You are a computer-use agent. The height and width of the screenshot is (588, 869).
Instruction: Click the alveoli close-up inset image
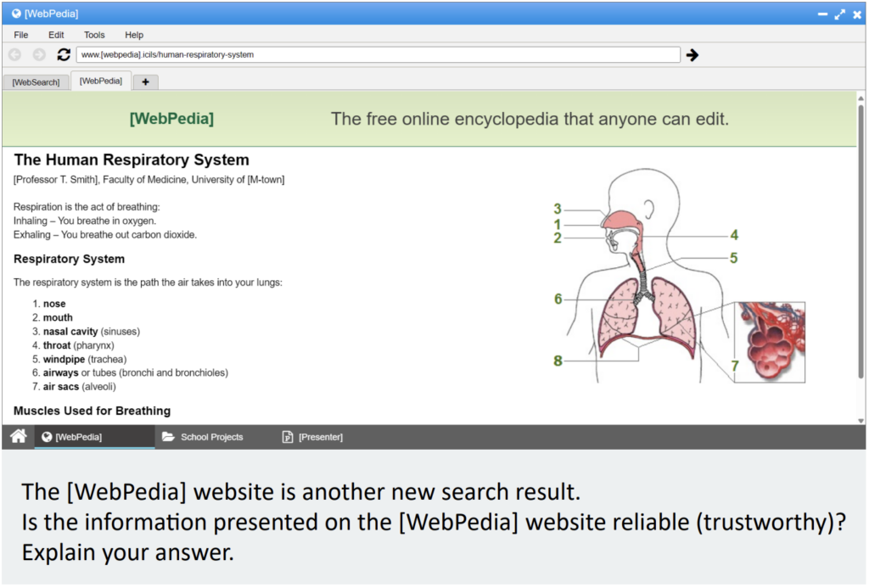tap(770, 342)
